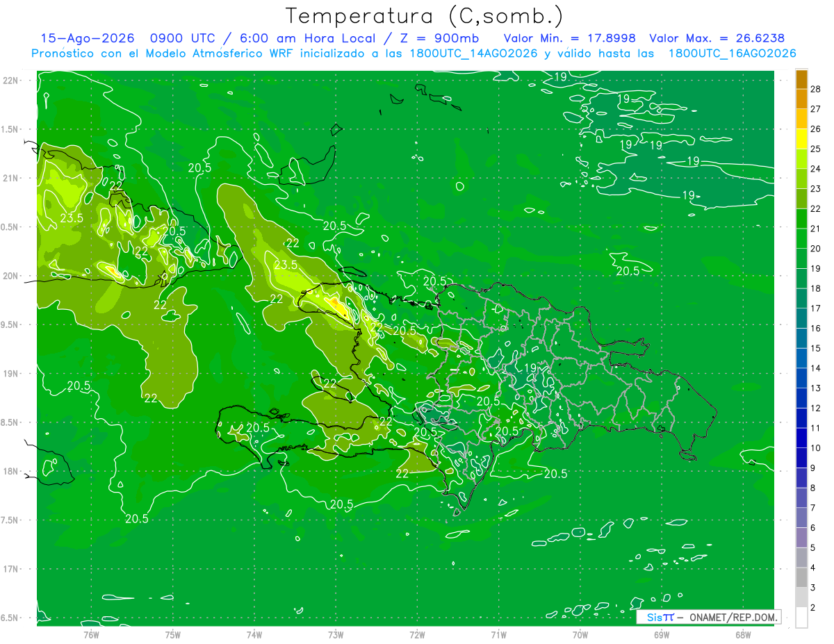Screen dimensions: 834x644
Task: Pick the lime swatch between 23 and 24
Action: (801, 179)
